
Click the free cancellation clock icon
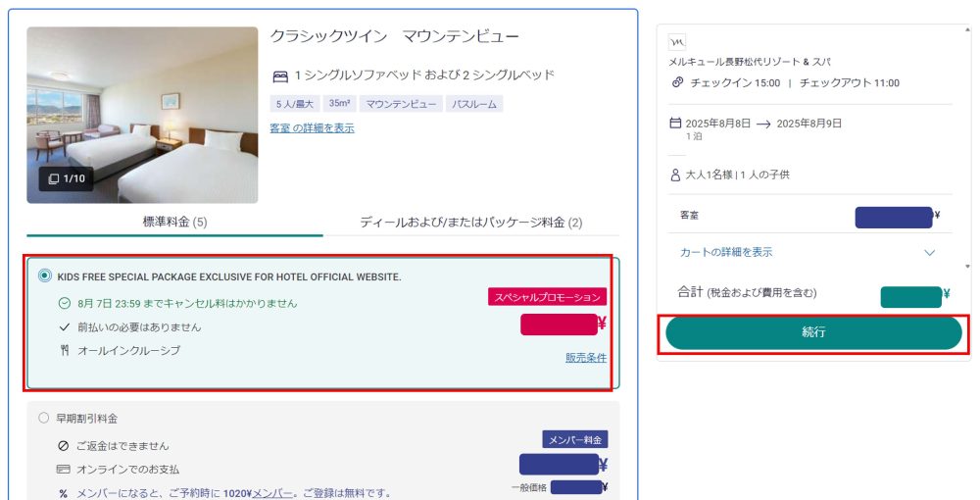[x=65, y=303]
